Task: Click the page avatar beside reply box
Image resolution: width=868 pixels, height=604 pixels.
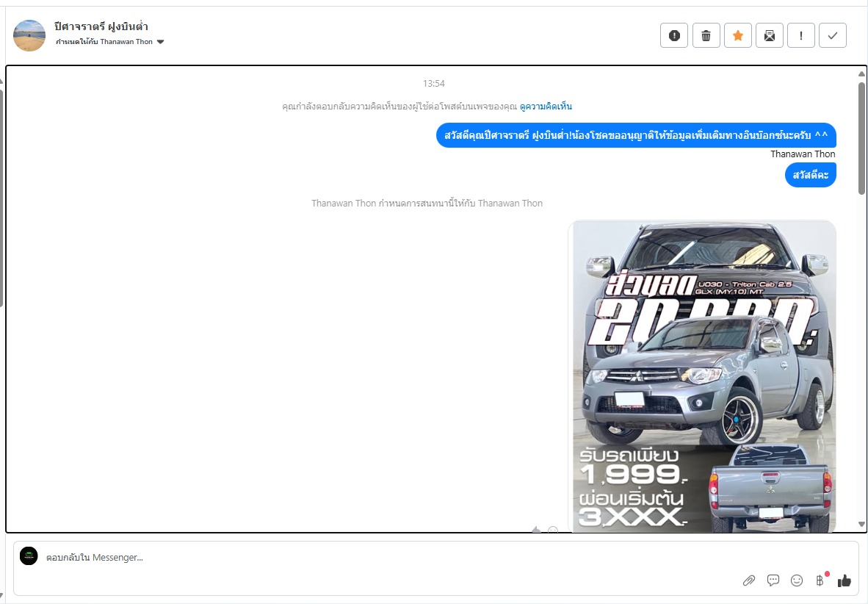Action: point(29,556)
